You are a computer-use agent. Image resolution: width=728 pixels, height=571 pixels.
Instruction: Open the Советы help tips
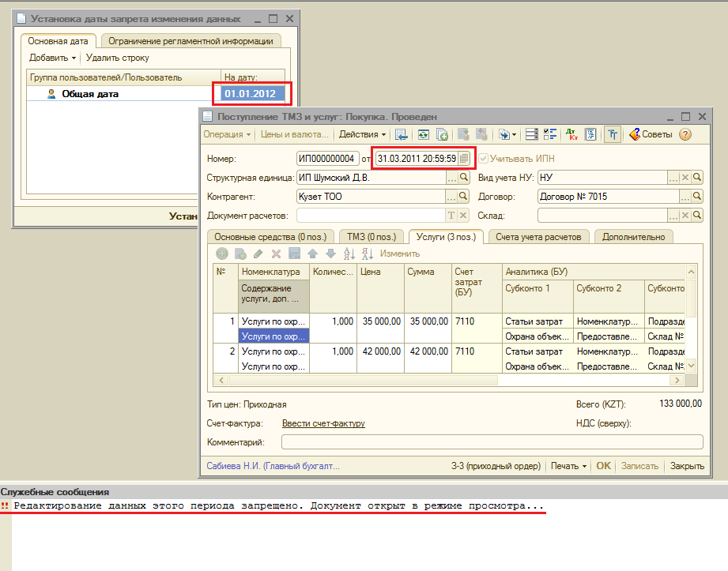click(x=650, y=134)
